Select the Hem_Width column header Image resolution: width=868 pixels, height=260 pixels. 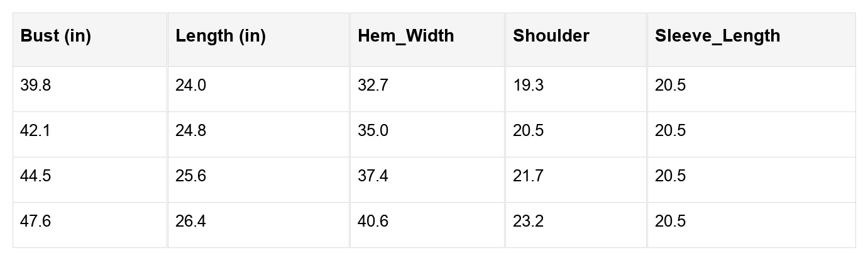point(405,36)
